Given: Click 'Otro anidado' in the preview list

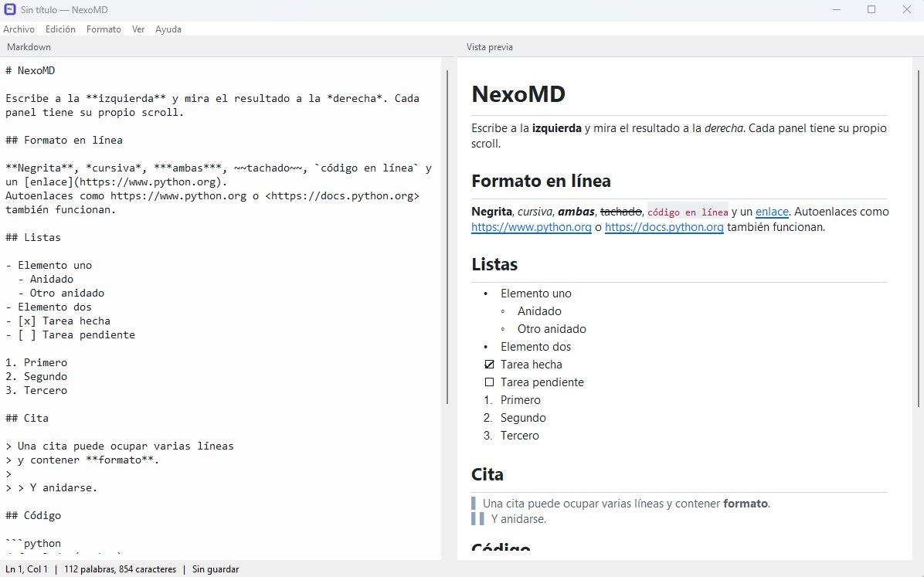Looking at the screenshot, I should pyautogui.click(x=552, y=329).
